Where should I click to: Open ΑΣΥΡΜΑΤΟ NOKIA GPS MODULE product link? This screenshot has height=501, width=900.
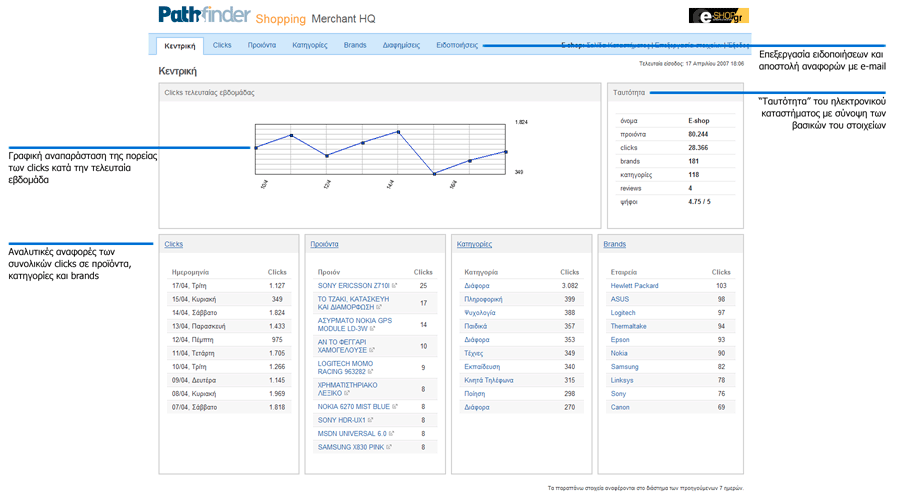355,324
